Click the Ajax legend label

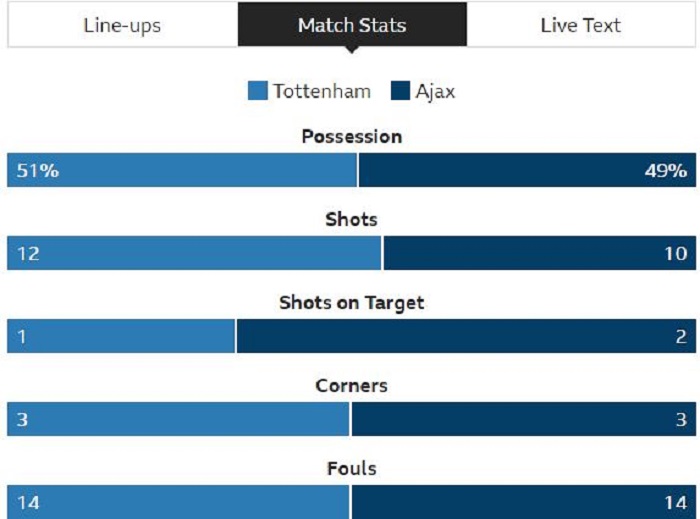pos(435,92)
